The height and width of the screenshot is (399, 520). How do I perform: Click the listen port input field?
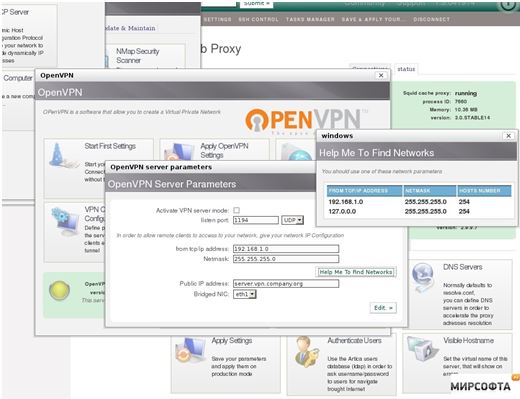[x=256, y=220]
